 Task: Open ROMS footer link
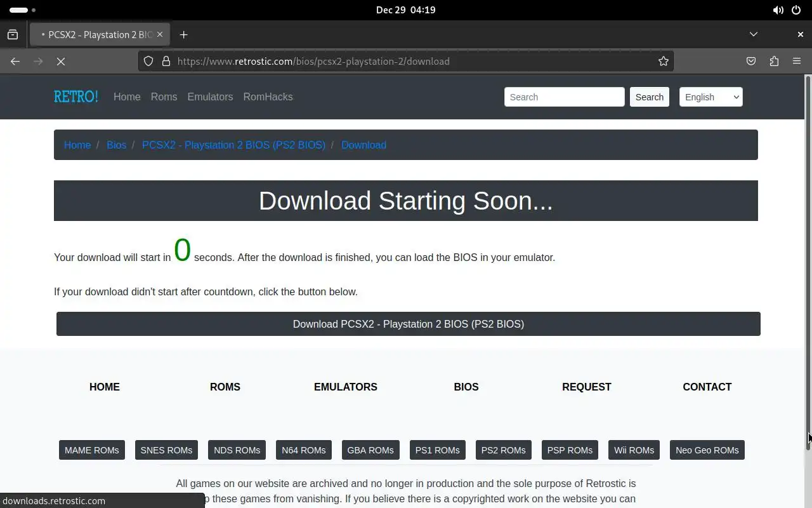click(225, 387)
